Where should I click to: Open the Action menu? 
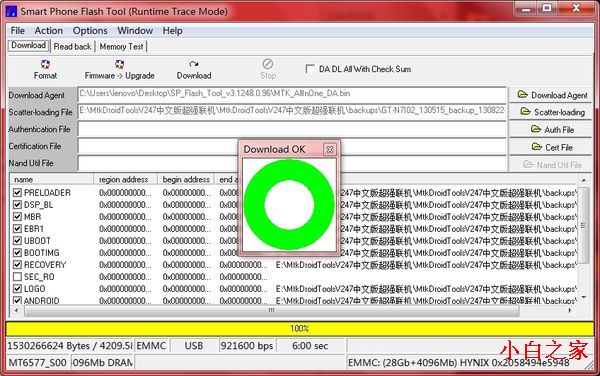[x=49, y=31]
